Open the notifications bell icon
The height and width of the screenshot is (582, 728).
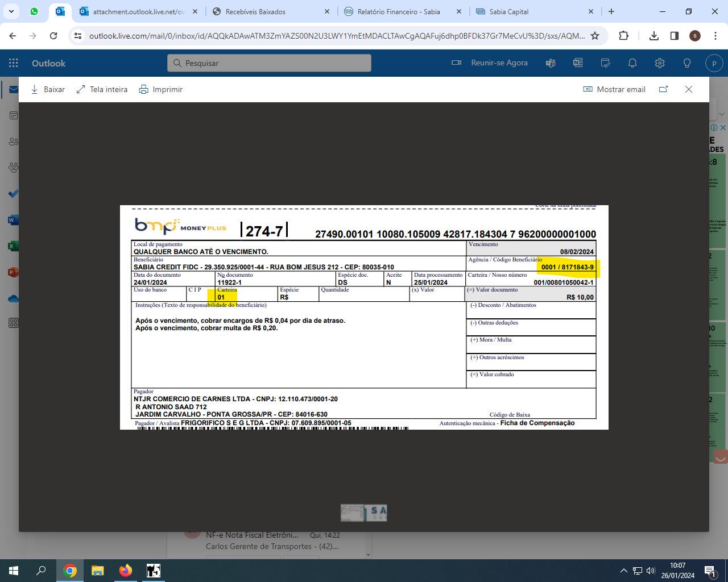[632, 63]
